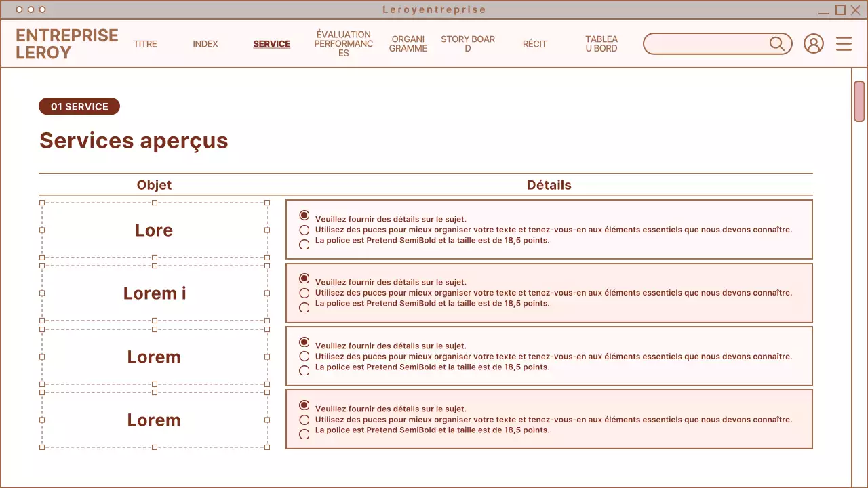Viewport: 868px width, 488px height.
Task: Open the search with the magnifier icon
Action: pos(777,43)
